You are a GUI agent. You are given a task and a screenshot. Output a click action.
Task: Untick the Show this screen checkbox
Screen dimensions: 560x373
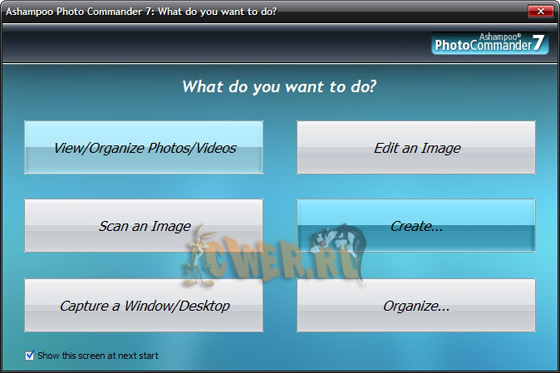click(30, 355)
